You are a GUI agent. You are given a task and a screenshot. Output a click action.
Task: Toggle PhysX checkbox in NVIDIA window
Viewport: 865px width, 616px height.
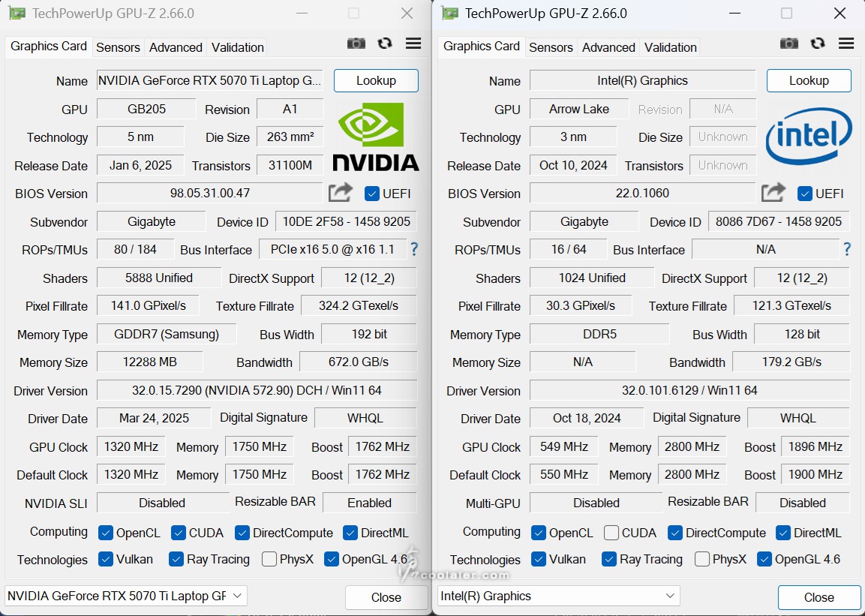[x=269, y=559]
